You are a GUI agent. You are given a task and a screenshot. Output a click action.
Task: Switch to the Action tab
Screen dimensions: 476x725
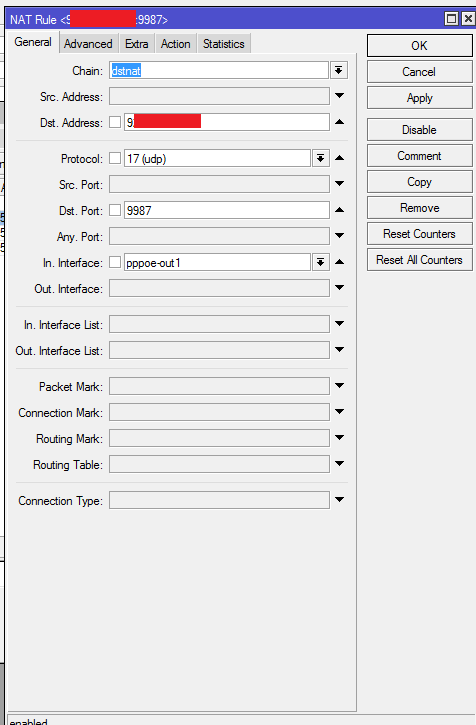coord(176,44)
